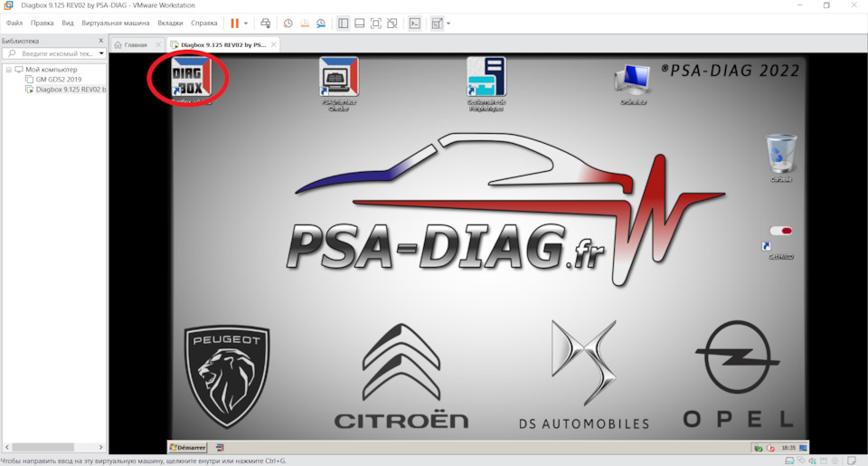
Task: Click the library search input field
Action: tap(53, 53)
